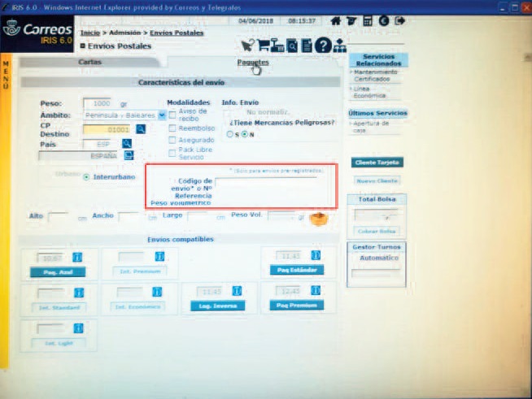
Task: Click the euro currency icon
Action: point(383,20)
